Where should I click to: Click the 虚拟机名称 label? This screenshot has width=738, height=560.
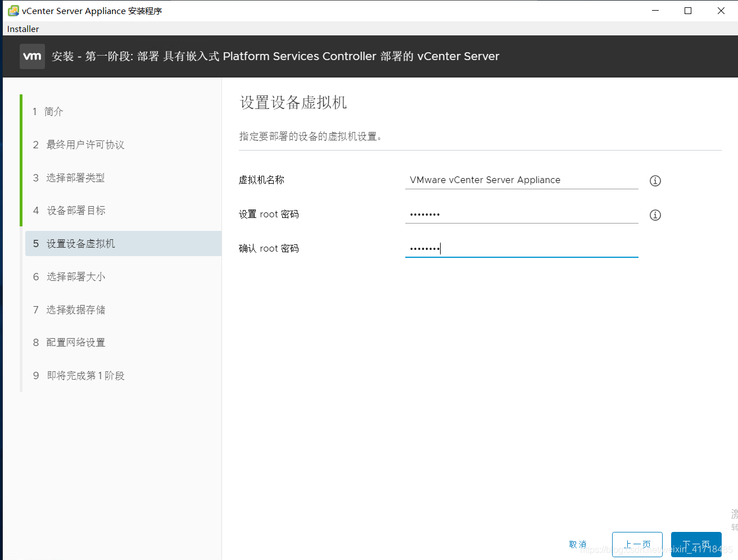[x=261, y=180]
